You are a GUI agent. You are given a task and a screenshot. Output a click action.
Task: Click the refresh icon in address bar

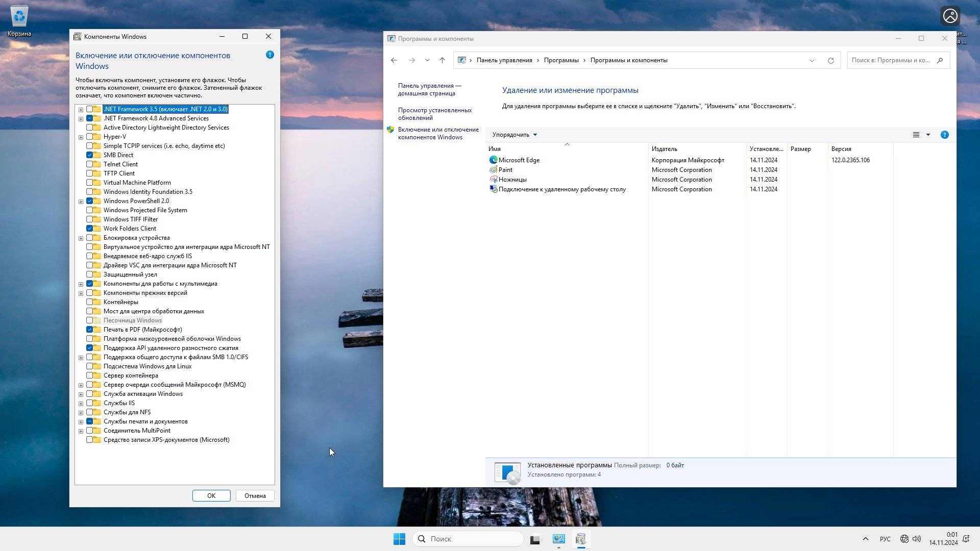coord(830,60)
